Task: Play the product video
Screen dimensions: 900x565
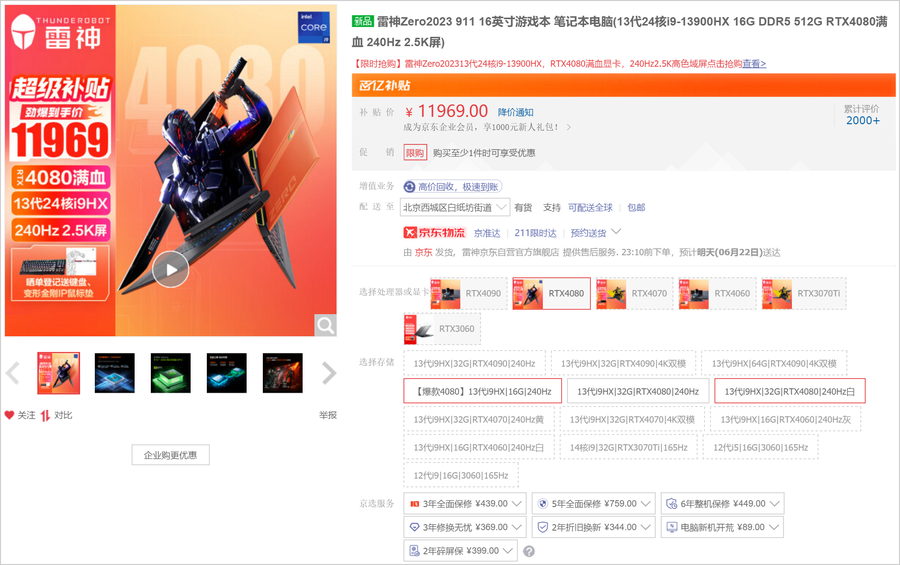Action: pyautogui.click(x=170, y=269)
